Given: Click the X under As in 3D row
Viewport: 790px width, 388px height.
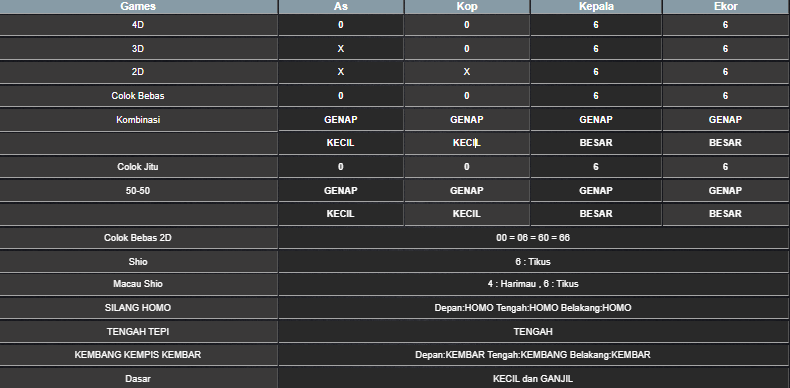Looking at the screenshot, I should [341, 48].
